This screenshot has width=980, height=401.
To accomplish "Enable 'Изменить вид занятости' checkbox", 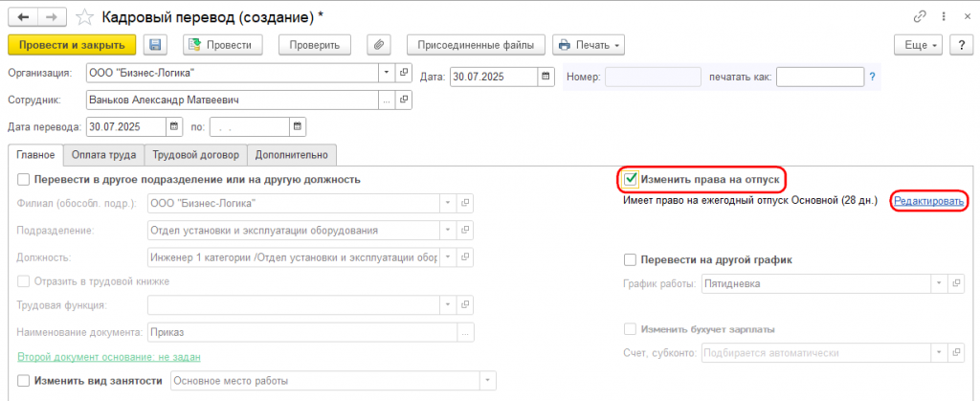I will [x=24, y=380].
